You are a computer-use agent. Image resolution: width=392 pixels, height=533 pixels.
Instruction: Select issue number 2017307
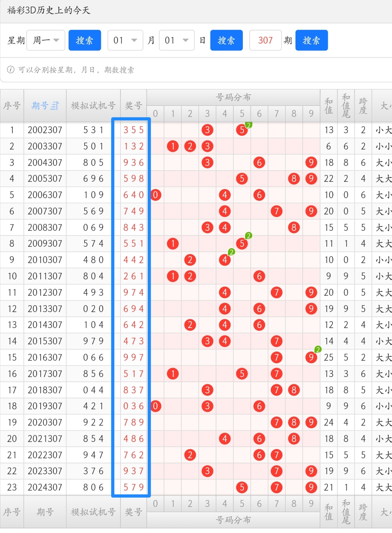(x=45, y=374)
